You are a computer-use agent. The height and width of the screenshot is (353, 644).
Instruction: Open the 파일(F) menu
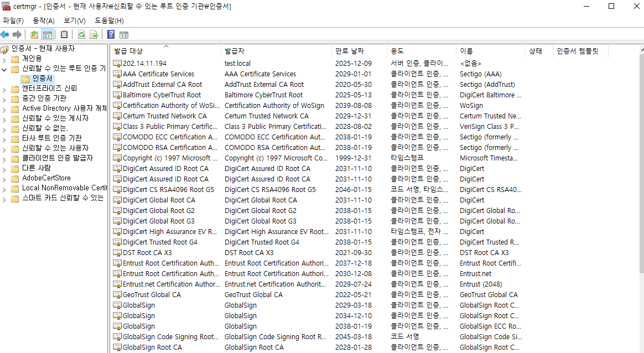(13, 20)
